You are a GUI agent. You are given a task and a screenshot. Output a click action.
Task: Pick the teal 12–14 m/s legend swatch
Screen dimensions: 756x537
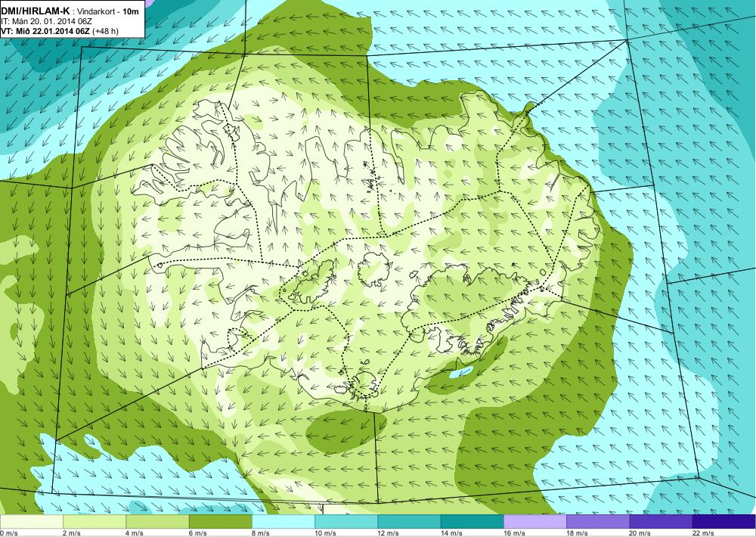409,522
